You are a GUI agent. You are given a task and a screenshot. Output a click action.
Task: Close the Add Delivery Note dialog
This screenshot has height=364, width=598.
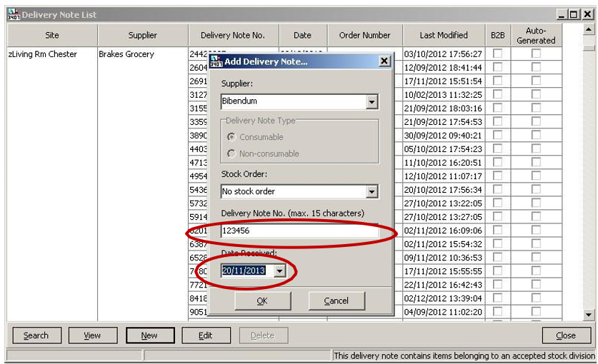[384, 61]
